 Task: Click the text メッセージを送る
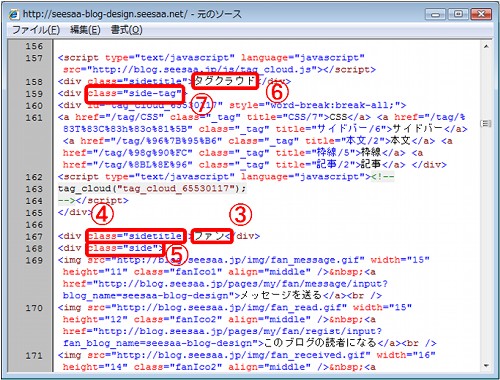coord(281,295)
